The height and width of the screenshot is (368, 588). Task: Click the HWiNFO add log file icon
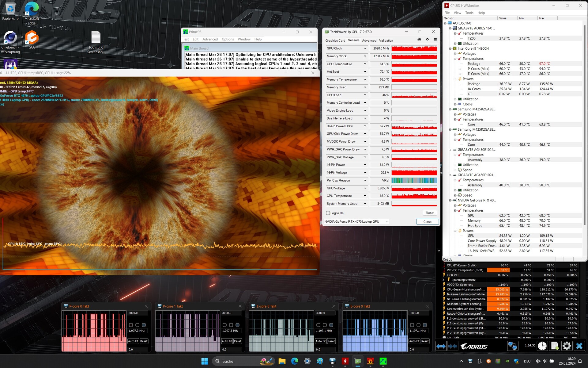[x=554, y=346]
